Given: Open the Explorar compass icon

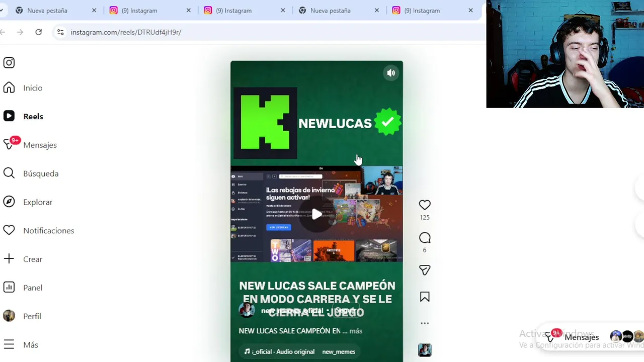Looking at the screenshot, I should [x=9, y=202].
